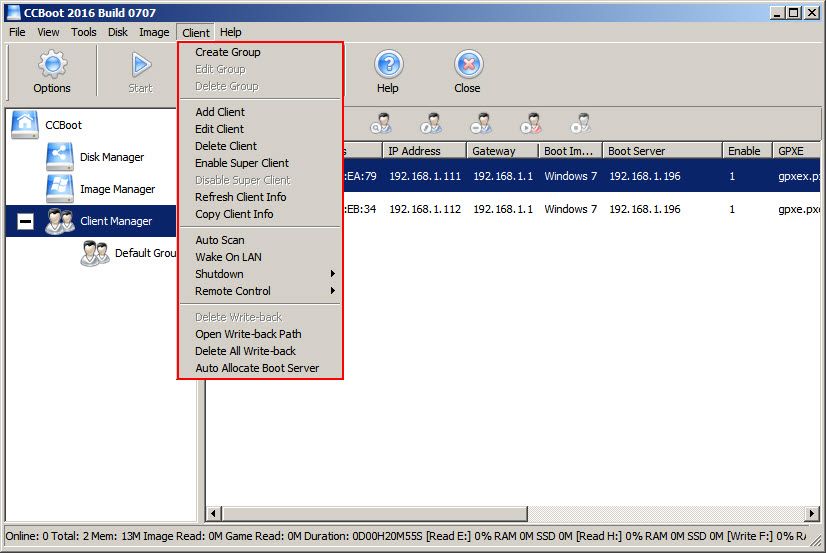The width and height of the screenshot is (826, 553).
Task: Sort by Boot Image column header
Action: click(571, 151)
